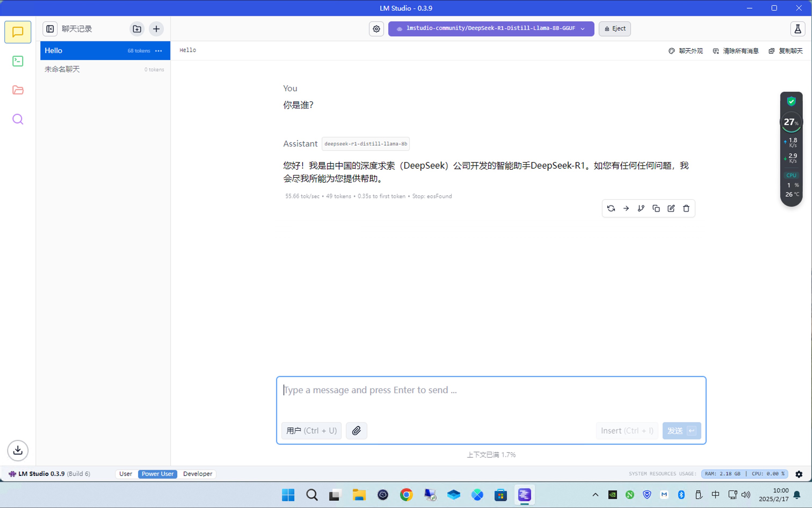Open the Chat view in left sidebar
This screenshot has height=508, width=812.
tap(18, 32)
